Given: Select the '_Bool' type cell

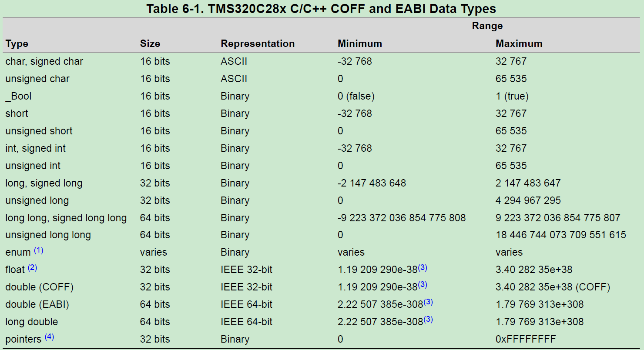Looking at the screenshot, I should (x=19, y=96).
